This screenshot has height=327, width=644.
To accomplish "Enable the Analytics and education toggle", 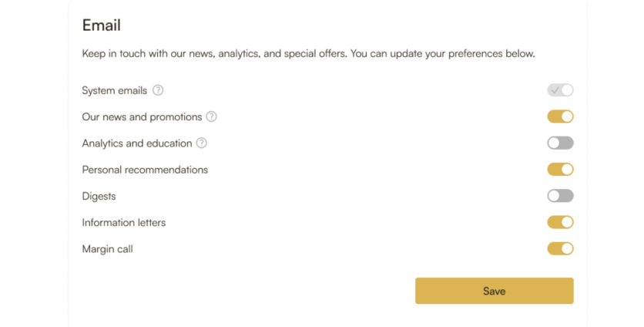I will coord(560,143).
